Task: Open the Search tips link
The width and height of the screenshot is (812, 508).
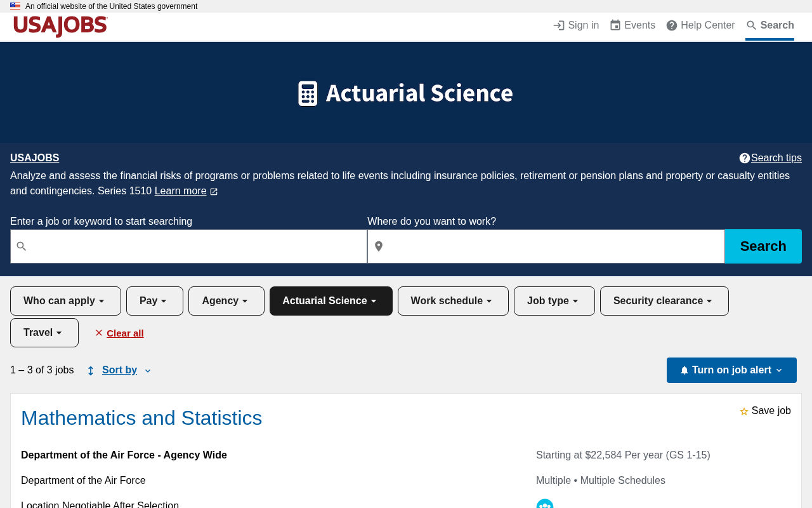Action: 776,158
